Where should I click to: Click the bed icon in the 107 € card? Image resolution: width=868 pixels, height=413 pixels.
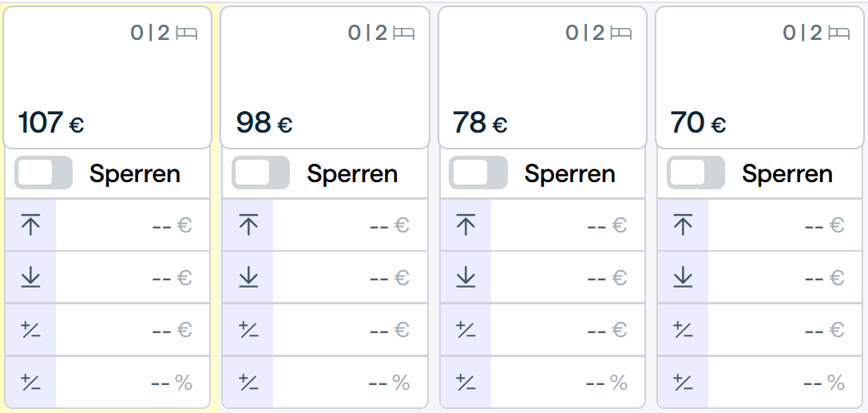click(x=187, y=34)
